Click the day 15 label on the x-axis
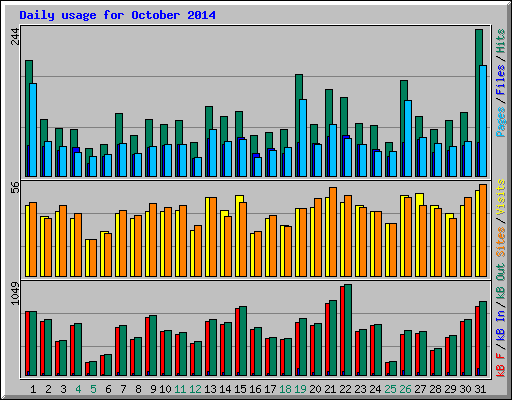The width and height of the screenshot is (512, 400). coord(240,389)
